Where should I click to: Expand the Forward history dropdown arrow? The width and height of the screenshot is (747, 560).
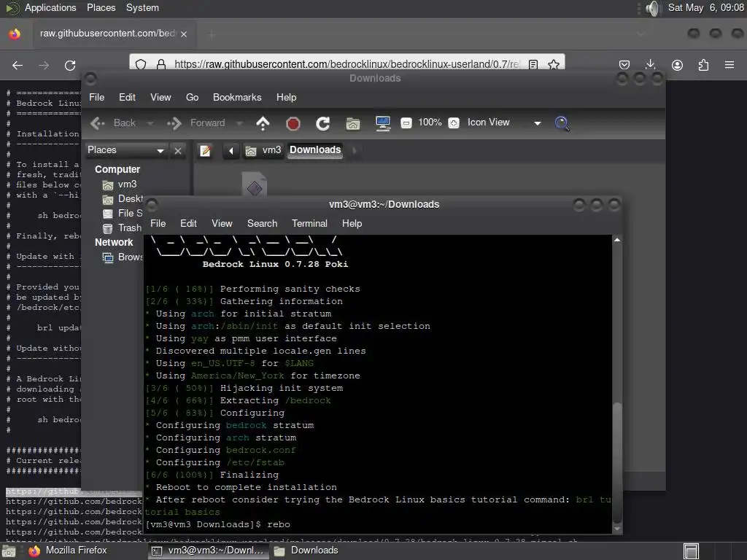click(x=239, y=123)
